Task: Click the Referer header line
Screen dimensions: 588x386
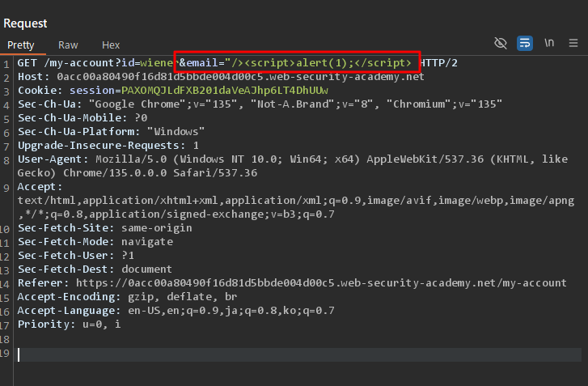Action: (x=292, y=283)
